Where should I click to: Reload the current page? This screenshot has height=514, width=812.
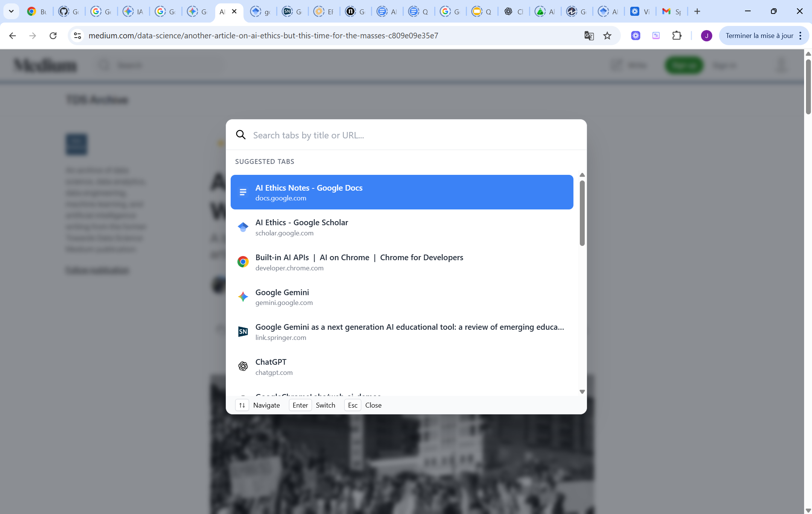[53, 36]
